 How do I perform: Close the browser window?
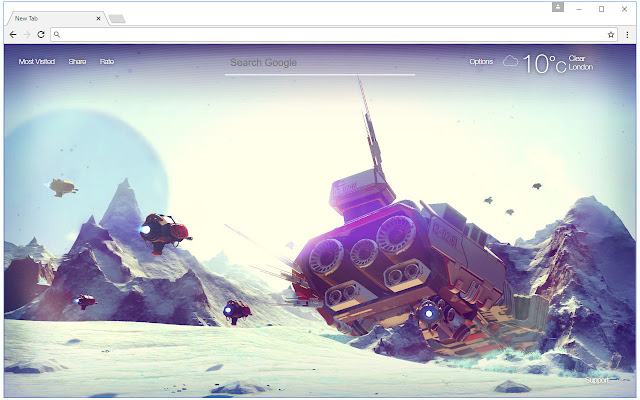[624, 9]
